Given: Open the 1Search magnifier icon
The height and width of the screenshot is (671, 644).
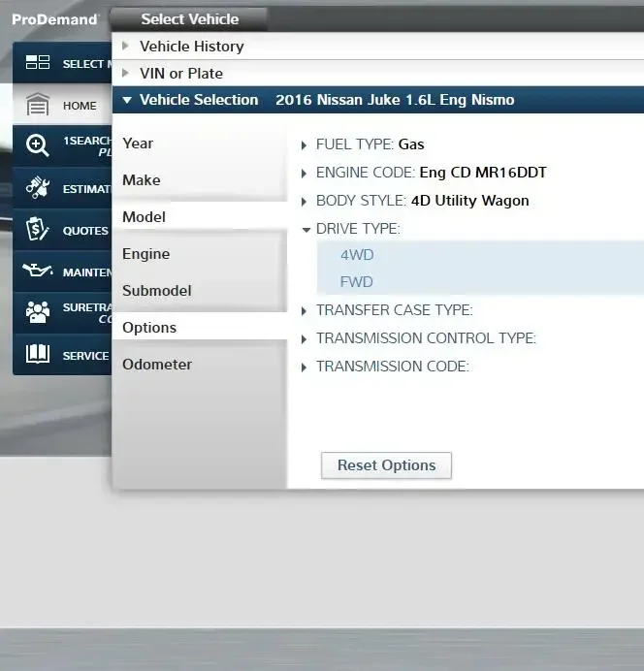Looking at the screenshot, I should click(37, 145).
